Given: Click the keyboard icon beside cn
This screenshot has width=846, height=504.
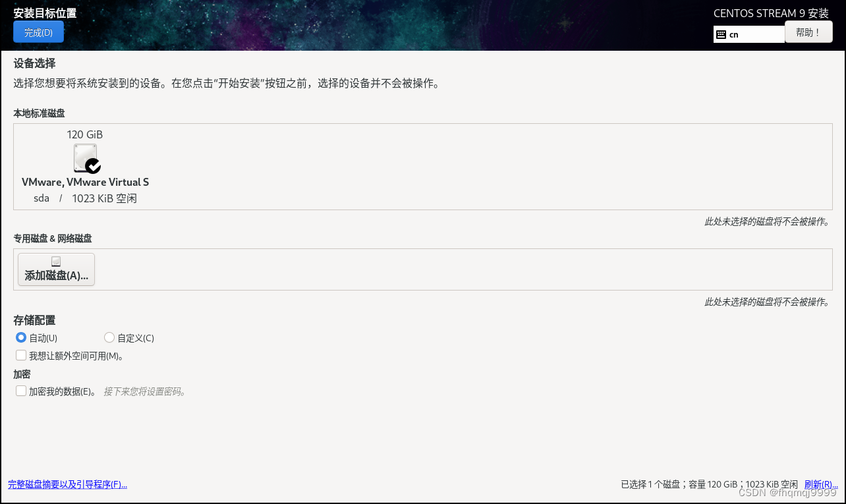Looking at the screenshot, I should (x=721, y=34).
